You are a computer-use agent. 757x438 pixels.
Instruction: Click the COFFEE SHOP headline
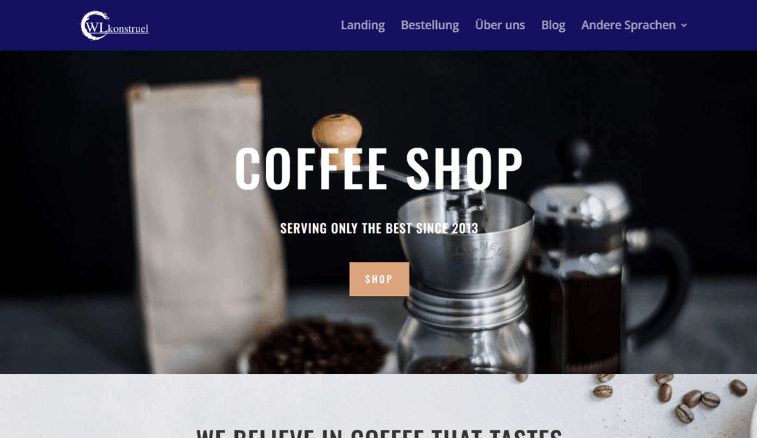[378, 169]
